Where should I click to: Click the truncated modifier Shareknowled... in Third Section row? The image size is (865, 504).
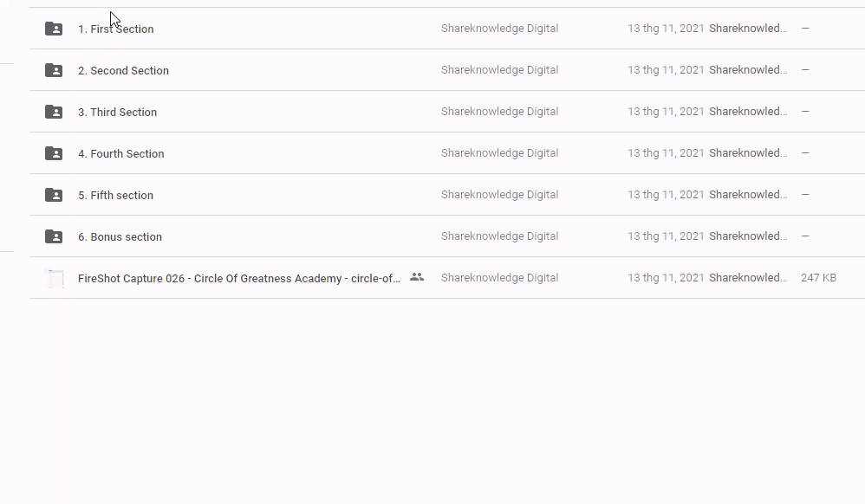click(x=748, y=112)
